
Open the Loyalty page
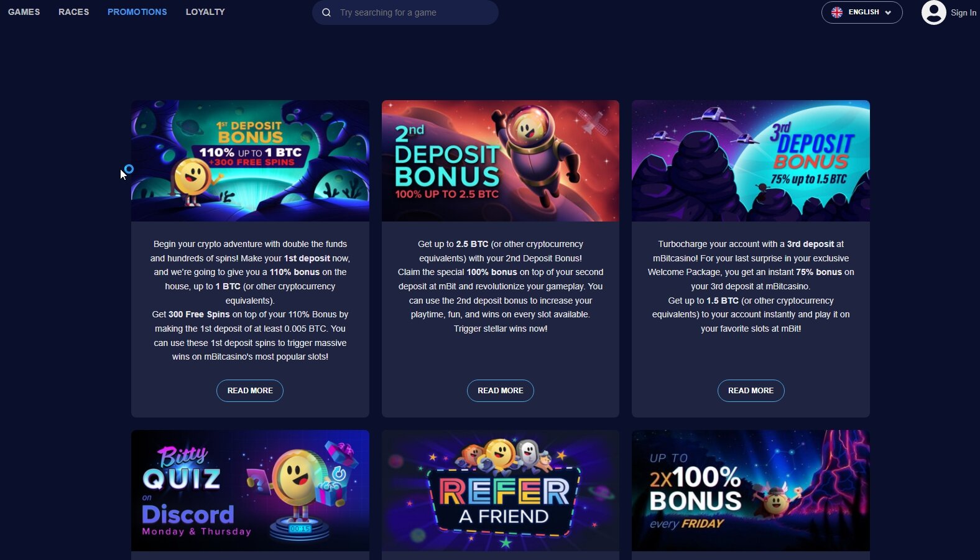[x=205, y=12]
